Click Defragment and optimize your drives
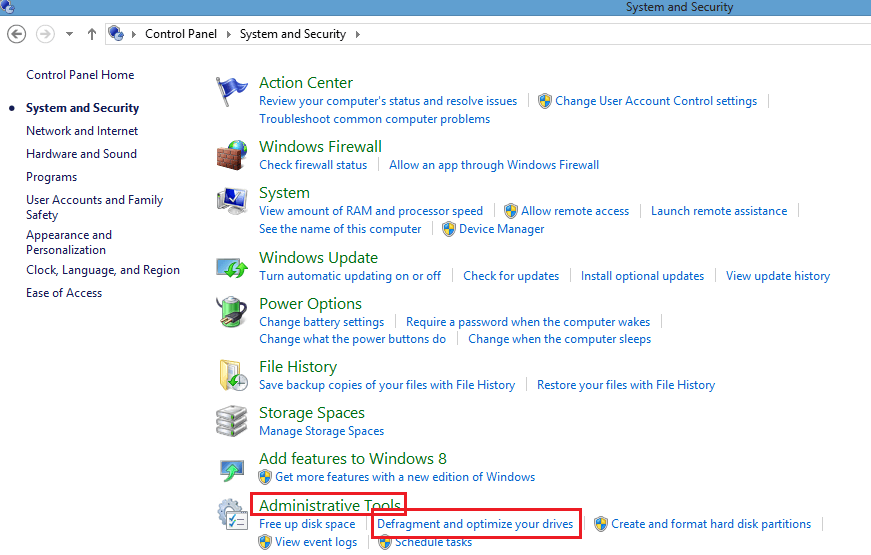This screenshot has width=871, height=555. (x=475, y=524)
